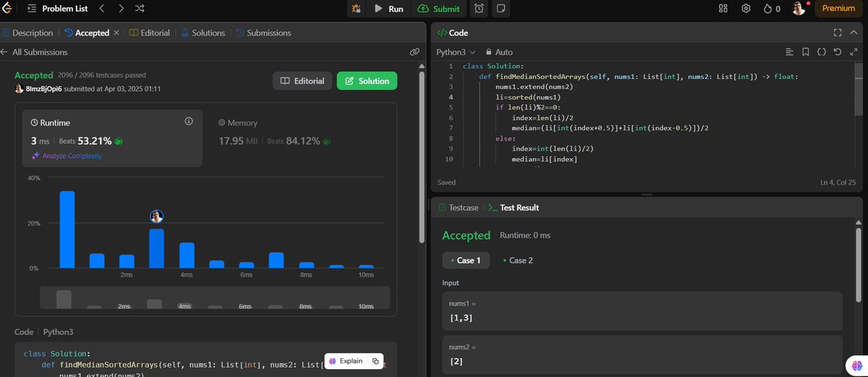Click the curly braces icon

tap(822, 52)
